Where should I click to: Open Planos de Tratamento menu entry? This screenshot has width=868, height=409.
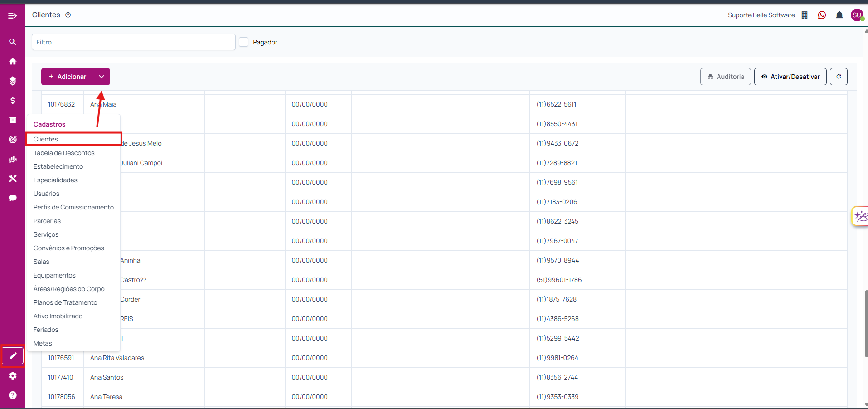click(65, 302)
